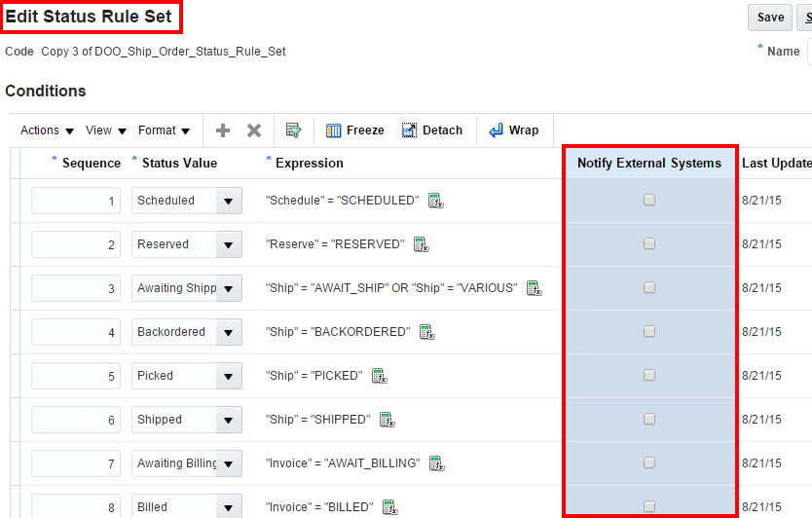Click the sequence field containing 4
The width and height of the screenshot is (812, 518).
tap(76, 332)
